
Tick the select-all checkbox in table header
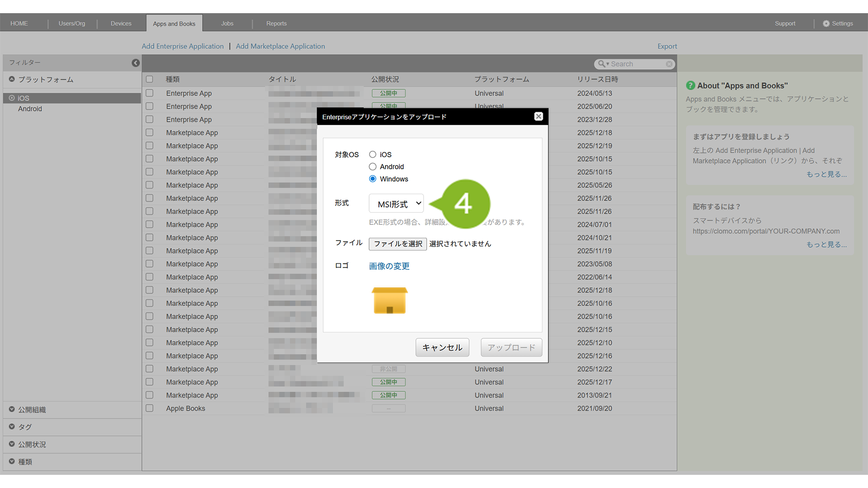(149, 79)
